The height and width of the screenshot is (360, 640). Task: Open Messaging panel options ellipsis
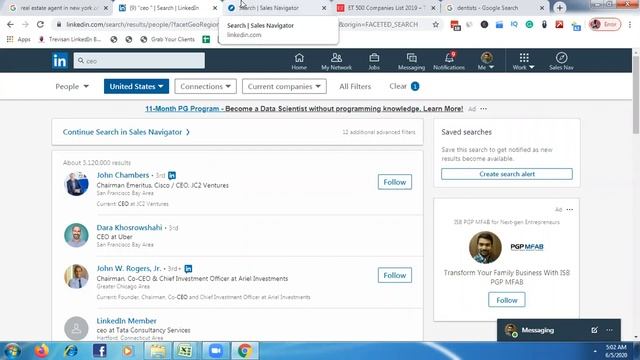tap(609, 330)
